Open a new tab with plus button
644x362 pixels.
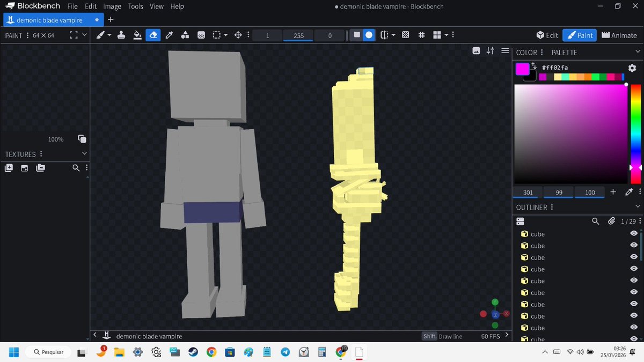point(111,20)
